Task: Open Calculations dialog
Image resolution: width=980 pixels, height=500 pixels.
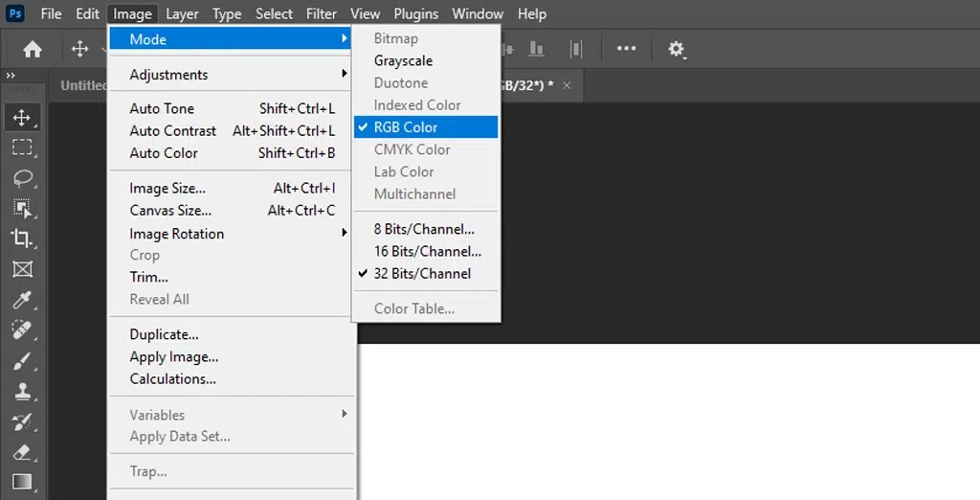Action: pyautogui.click(x=230, y=378)
